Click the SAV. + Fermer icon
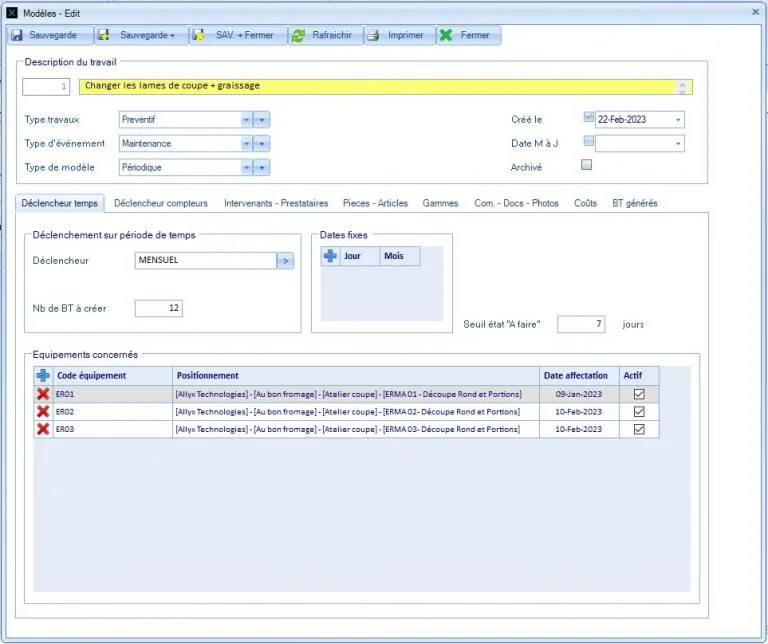The image size is (768, 644). (198, 35)
